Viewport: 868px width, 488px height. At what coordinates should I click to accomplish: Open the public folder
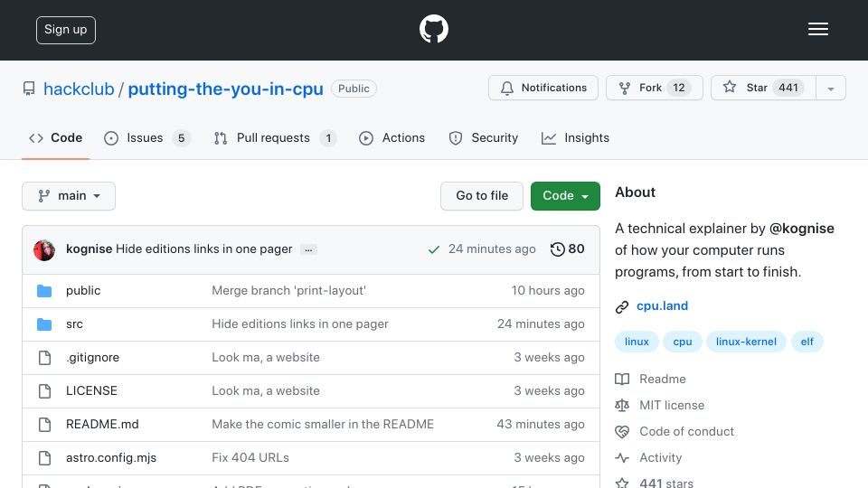83,290
